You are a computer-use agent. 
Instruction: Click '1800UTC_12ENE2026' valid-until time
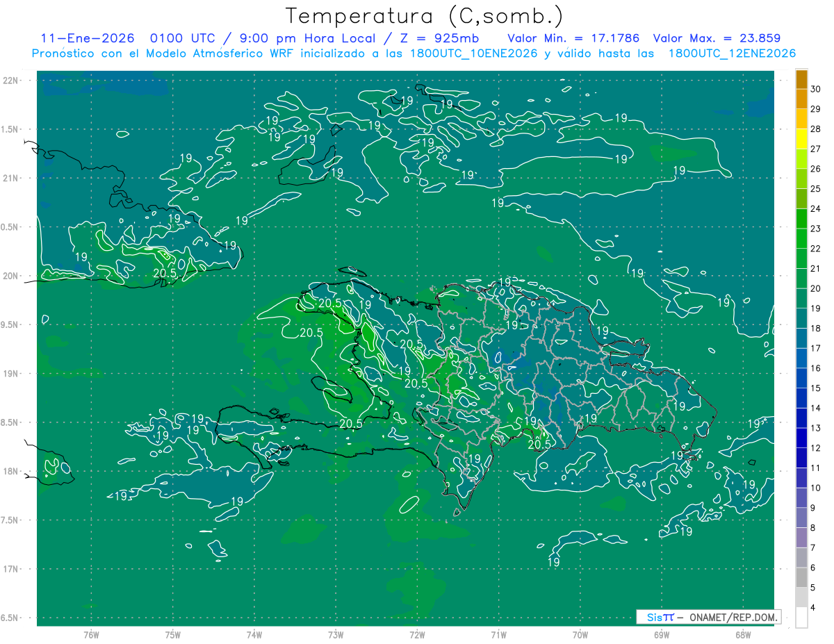click(x=732, y=53)
